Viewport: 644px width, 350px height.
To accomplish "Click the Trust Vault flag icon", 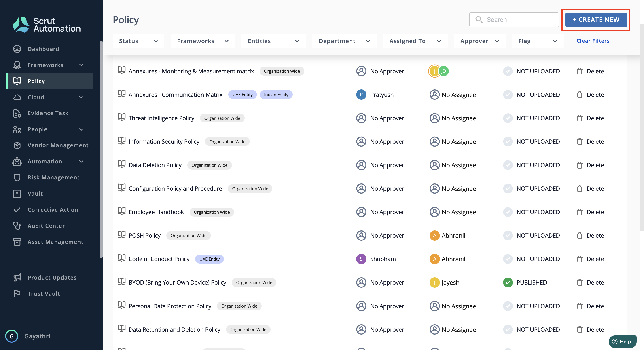I will tap(17, 293).
